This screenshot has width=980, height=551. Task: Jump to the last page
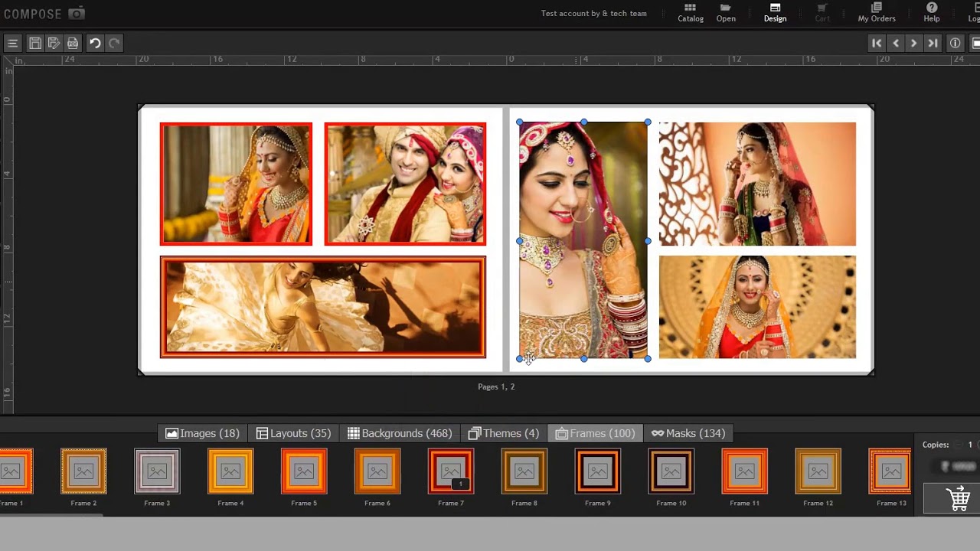pyautogui.click(x=933, y=44)
